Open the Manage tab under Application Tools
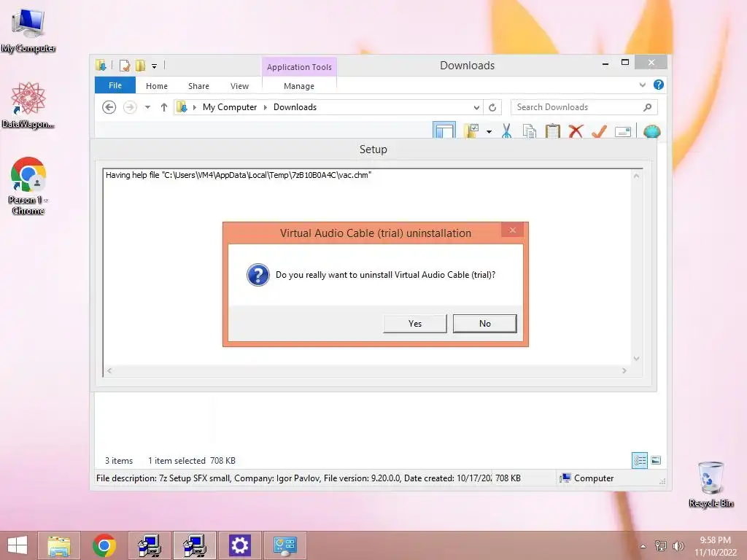 (x=298, y=86)
